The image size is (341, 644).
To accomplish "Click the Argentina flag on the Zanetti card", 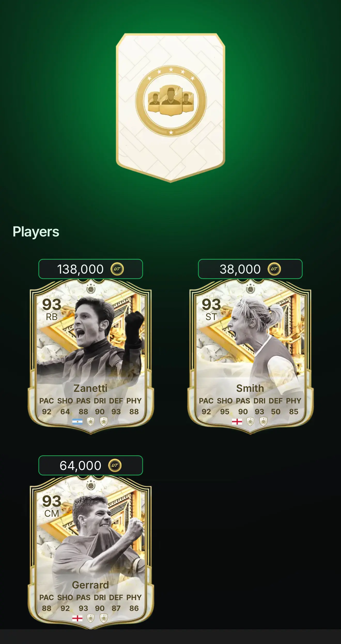I will tap(77, 422).
